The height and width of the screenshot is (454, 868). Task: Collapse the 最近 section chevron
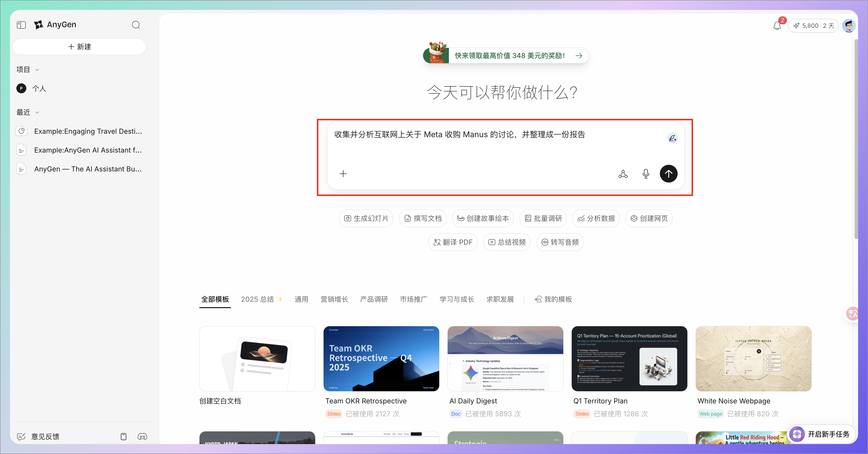point(37,112)
